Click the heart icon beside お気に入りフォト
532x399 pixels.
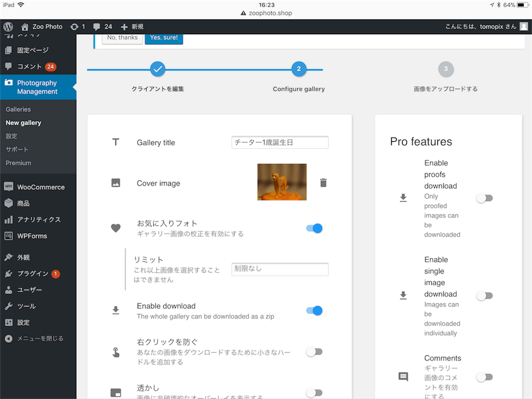(x=116, y=229)
